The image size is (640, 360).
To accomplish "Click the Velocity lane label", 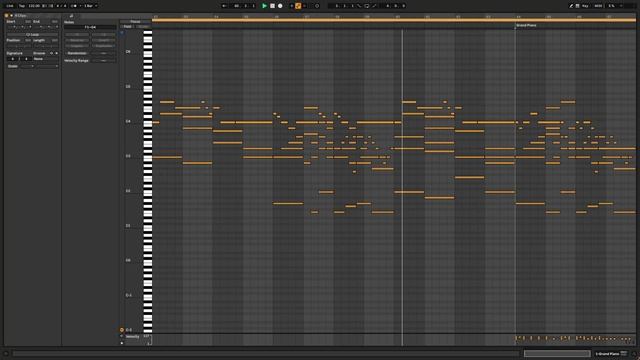I will [132, 336].
